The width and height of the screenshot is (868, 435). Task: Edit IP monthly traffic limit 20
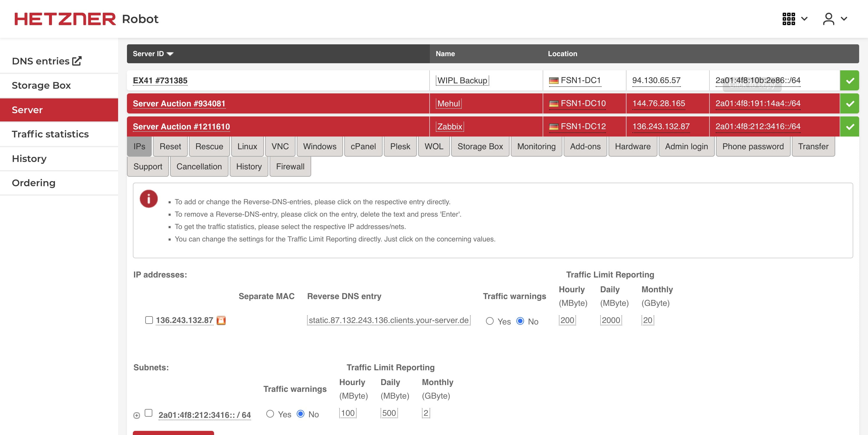[x=648, y=320]
